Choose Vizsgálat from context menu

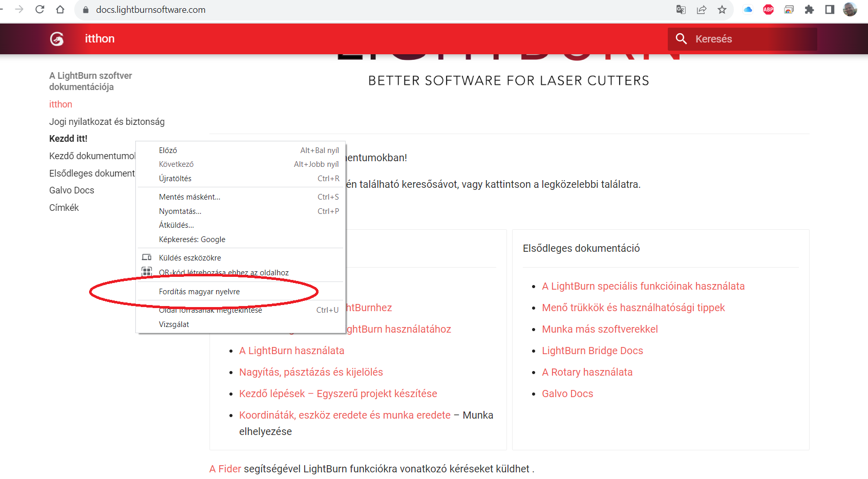[241, 324]
